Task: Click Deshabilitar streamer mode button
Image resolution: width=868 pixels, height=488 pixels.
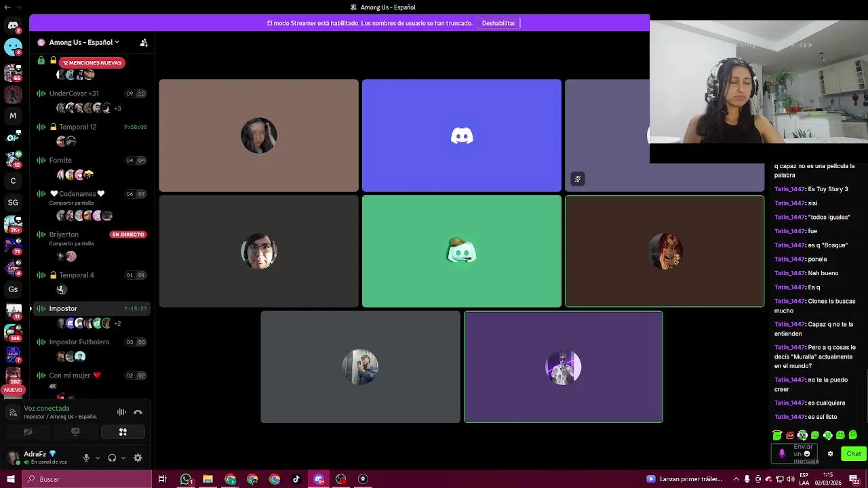Action: [x=498, y=23]
